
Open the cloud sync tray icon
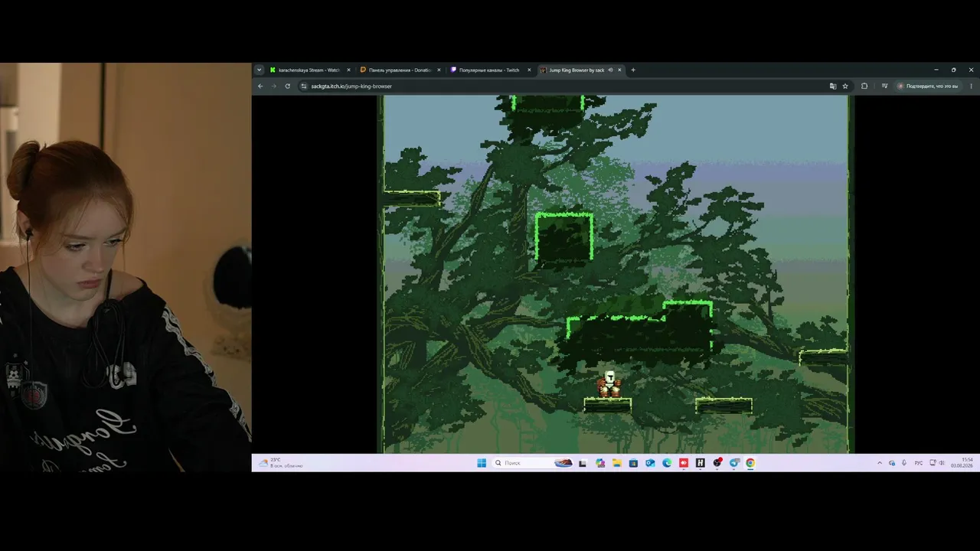(x=892, y=463)
